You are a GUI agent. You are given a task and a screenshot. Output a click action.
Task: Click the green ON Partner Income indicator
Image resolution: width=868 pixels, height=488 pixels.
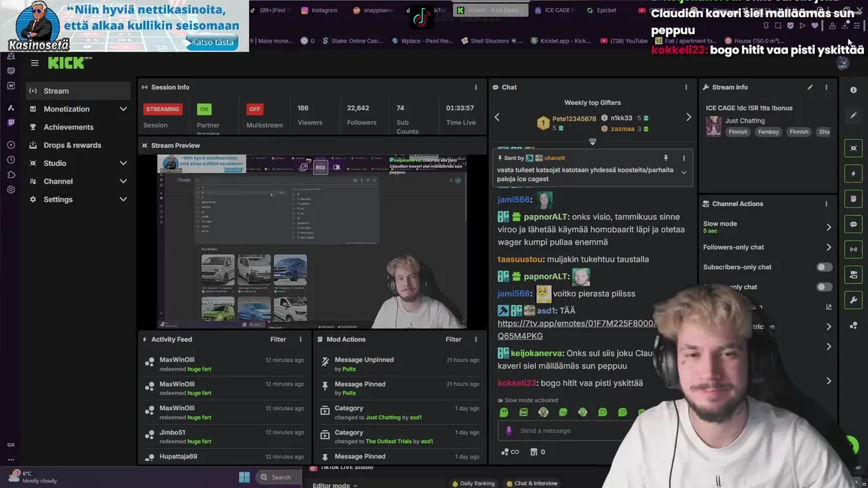[x=203, y=109]
